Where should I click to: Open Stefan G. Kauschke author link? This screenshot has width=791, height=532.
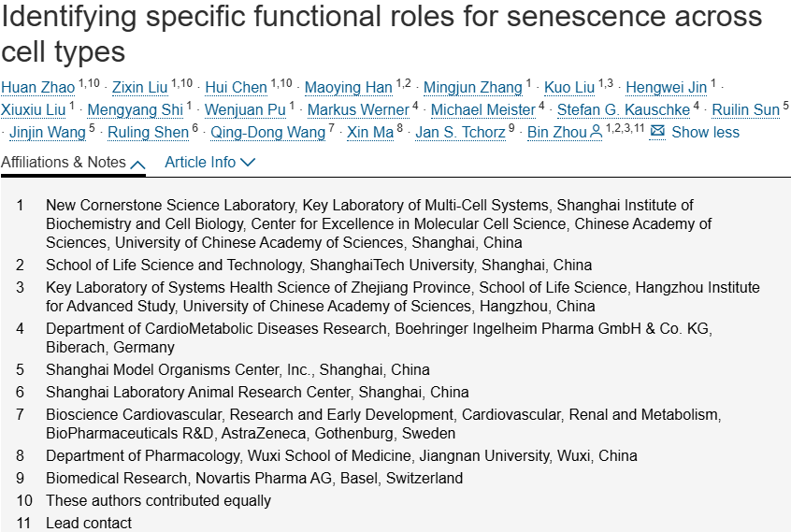pos(624,109)
